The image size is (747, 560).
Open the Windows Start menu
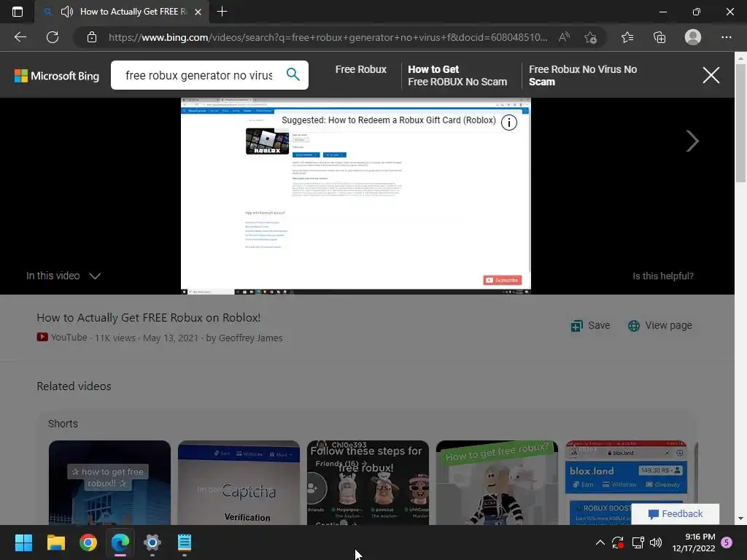click(x=23, y=542)
